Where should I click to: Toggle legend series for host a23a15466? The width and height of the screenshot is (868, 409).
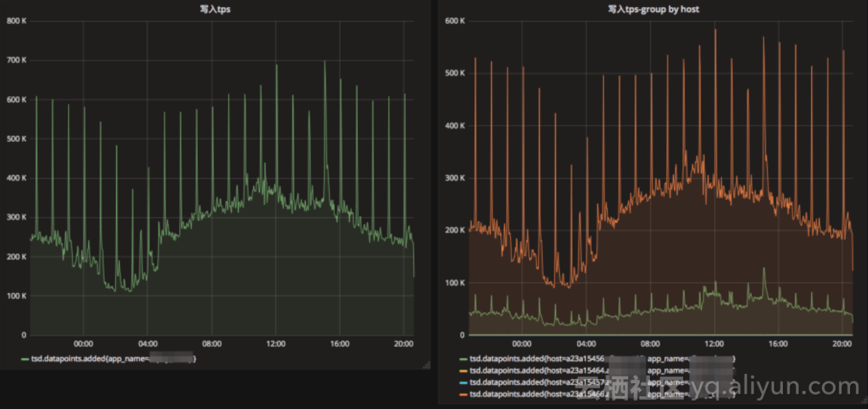pos(601,395)
